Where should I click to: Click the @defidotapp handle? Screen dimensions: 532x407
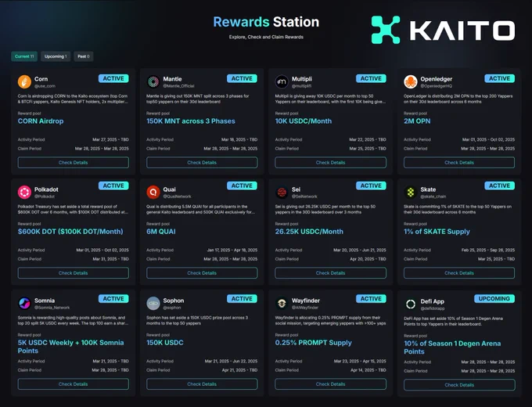point(432,308)
